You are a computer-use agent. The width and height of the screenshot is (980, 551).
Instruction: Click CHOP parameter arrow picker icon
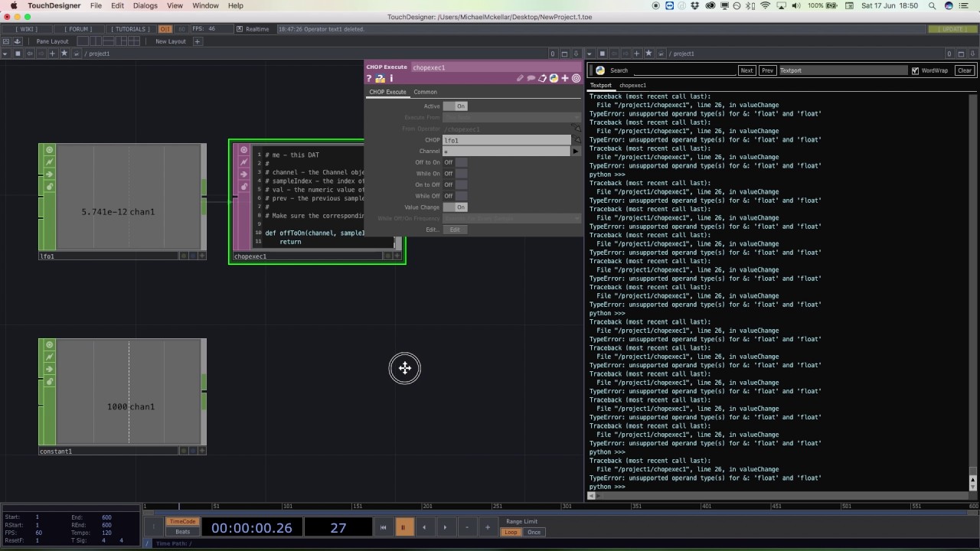[x=576, y=140]
